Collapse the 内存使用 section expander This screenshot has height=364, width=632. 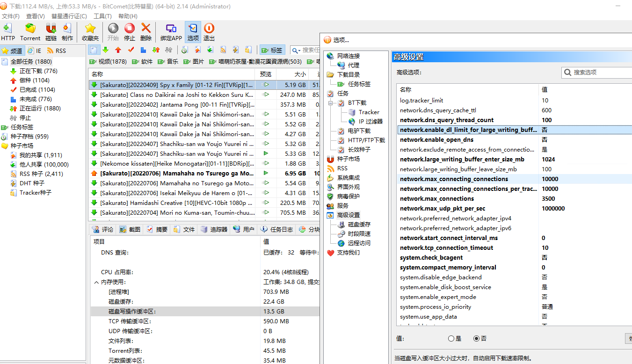[96, 282]
